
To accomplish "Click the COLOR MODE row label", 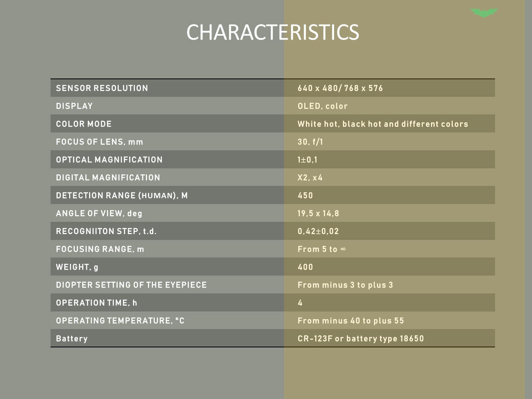I will [x=84, y=124].
